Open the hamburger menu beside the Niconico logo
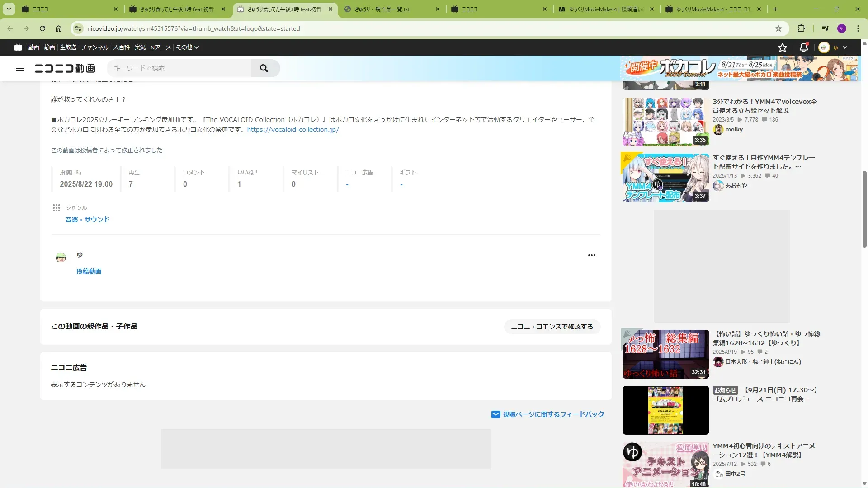 pos(20,68)
